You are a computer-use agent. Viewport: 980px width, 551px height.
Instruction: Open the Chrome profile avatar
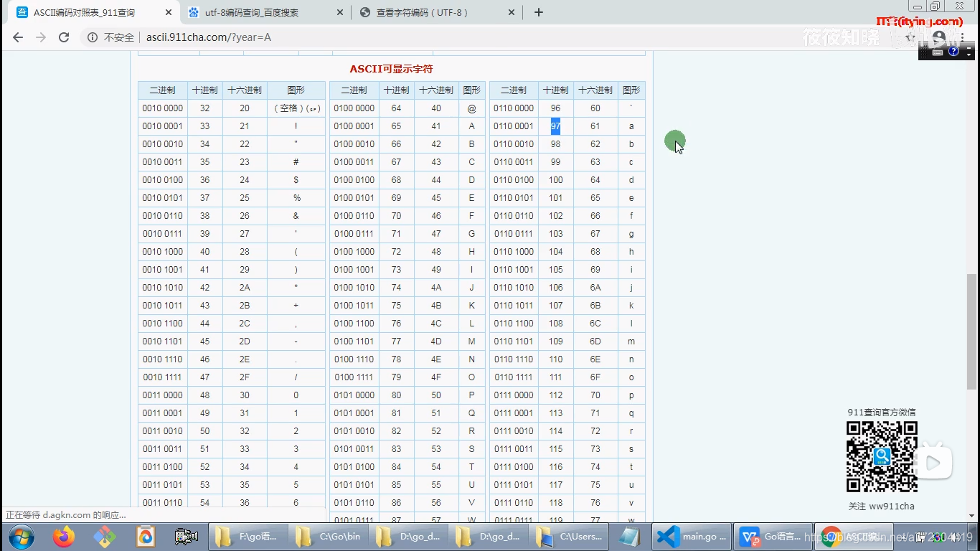pyautogui.click(x=939, y=37)
